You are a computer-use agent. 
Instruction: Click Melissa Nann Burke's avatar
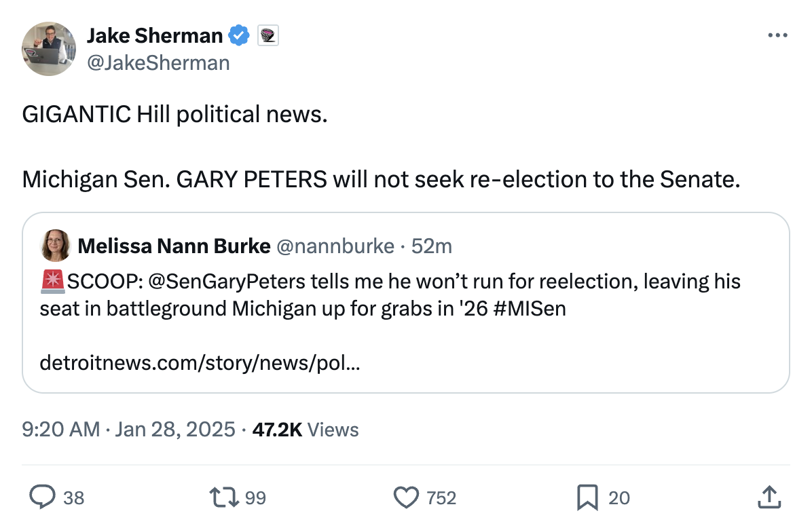click(x=56, y=246)
